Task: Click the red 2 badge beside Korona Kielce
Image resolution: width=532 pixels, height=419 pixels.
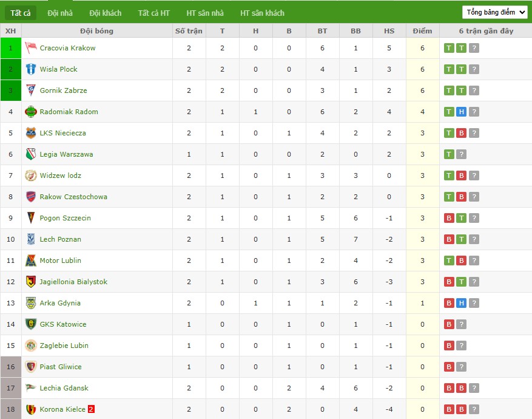Action: pos(91,409)
